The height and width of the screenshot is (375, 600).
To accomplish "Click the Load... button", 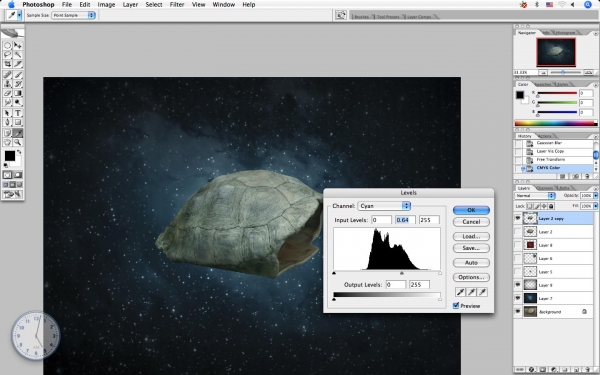I will coord(471,236).
